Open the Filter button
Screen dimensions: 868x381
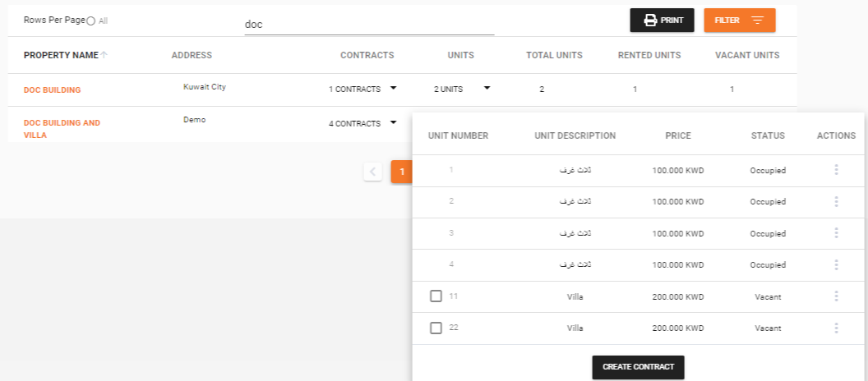(739, 21)
